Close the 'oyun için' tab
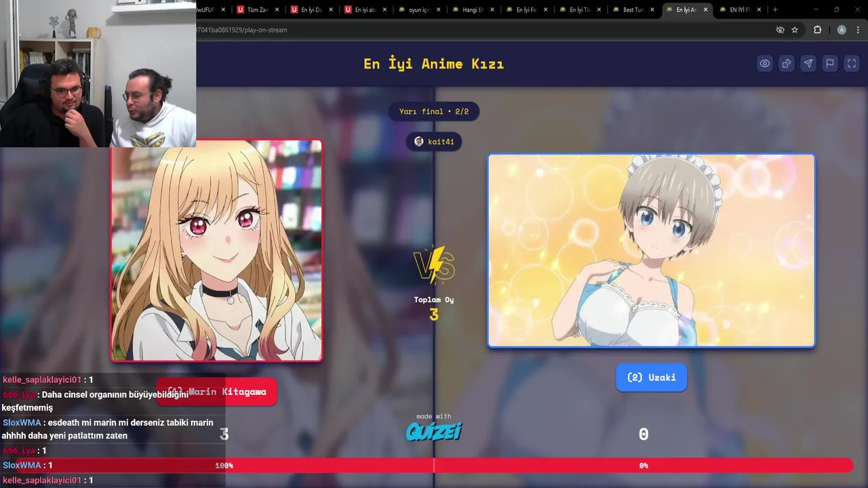868x488 pixels. coord(438,9)
